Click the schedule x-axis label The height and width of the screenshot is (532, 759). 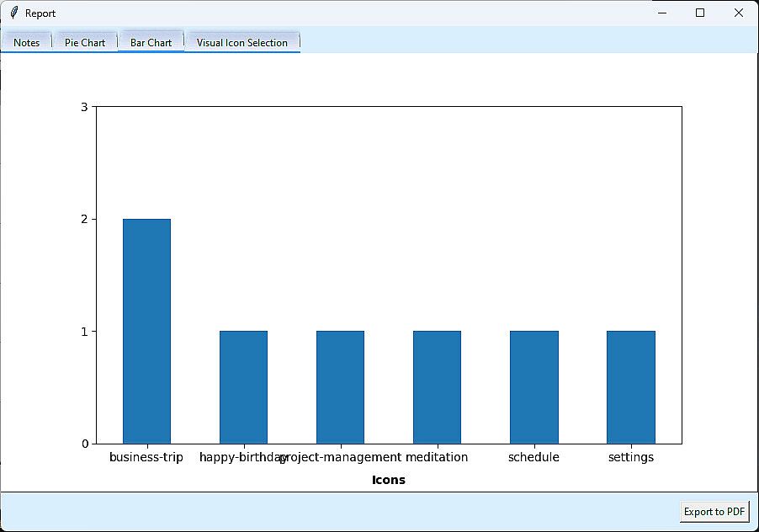click(x=533, y=457)
